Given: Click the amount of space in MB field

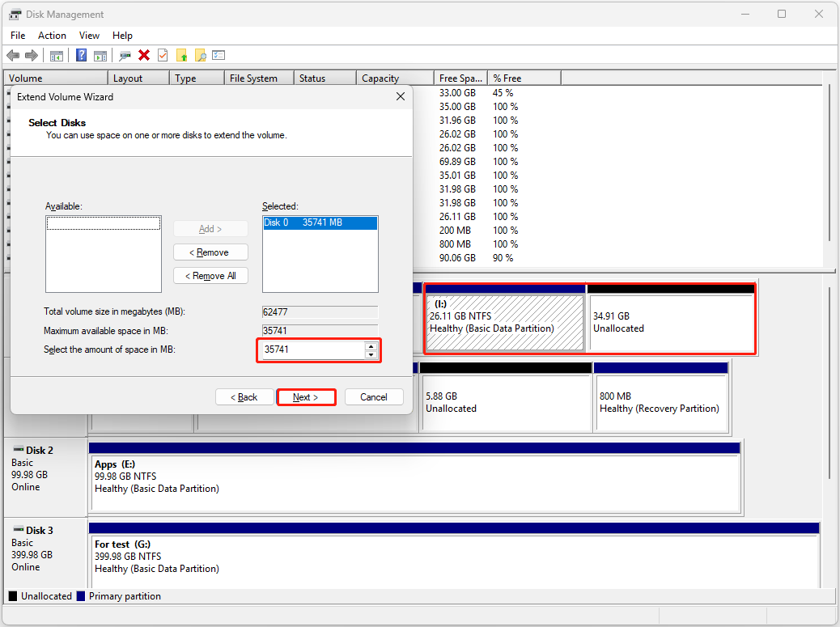Looking at the screenshot, I should coord(312,350).
